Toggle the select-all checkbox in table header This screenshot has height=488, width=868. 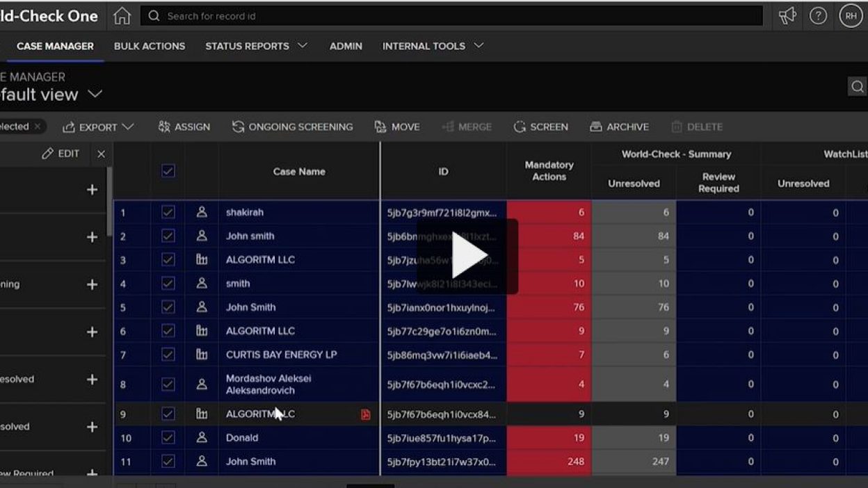click(x=168, y=171)
